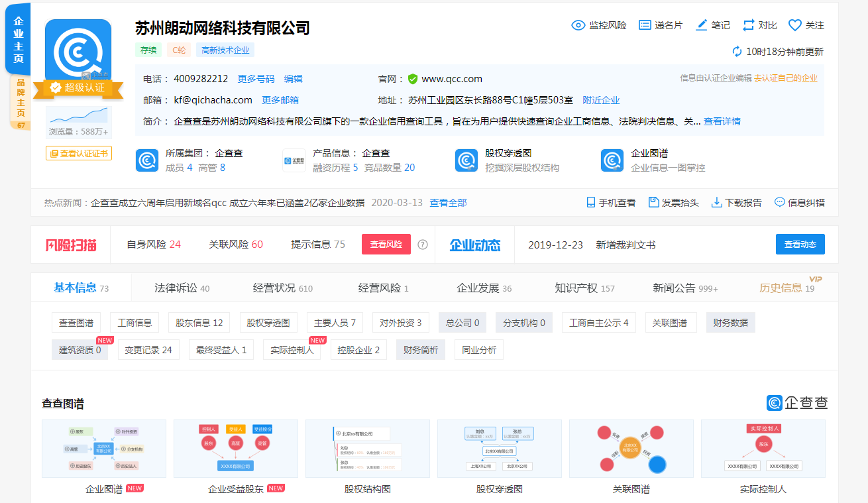Image resolution: width=868 pixels, height=503 pixels.
Task: Open 手机查看 phone icon
Action: click(591, 202)
